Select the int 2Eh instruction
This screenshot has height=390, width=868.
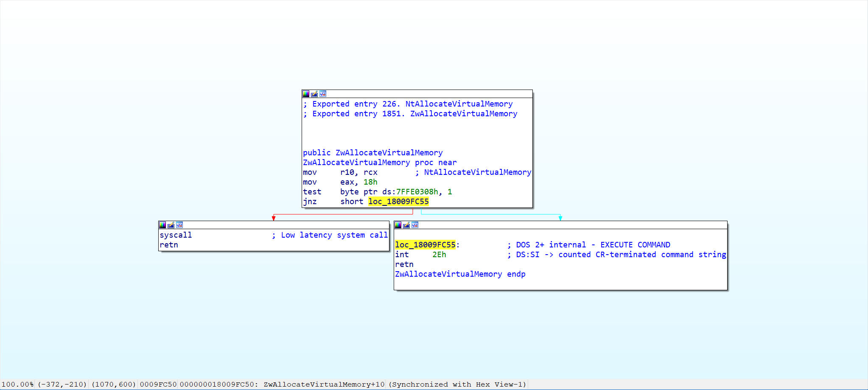[420, 255]
